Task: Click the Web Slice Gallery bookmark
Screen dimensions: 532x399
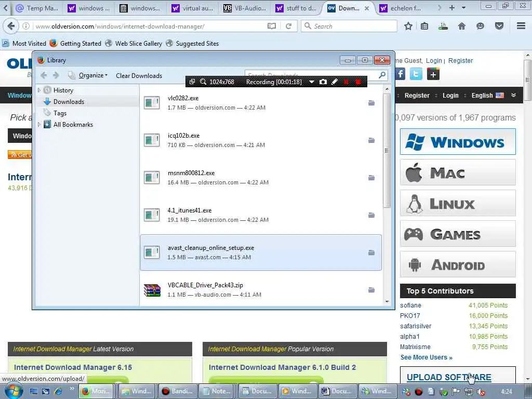Action: [x=134, y=44]
